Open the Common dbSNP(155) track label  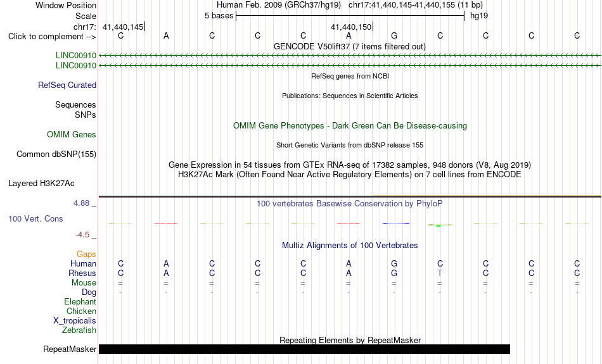pyautogui.click(x=56, y=154)
